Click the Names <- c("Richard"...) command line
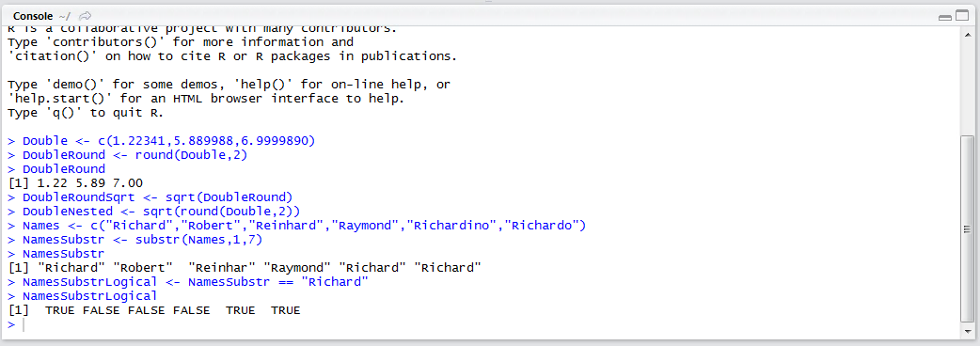The height and width of the screenshot is (346, 980). pyautogui.click(x=296, y=226)
